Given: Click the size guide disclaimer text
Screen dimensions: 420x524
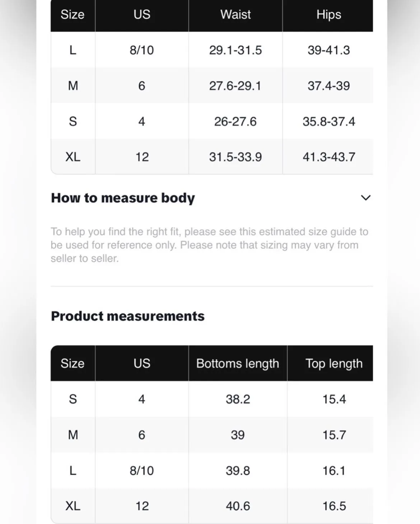Looking at the screenshot, I should pyautogui.click(x=210, y=245).
